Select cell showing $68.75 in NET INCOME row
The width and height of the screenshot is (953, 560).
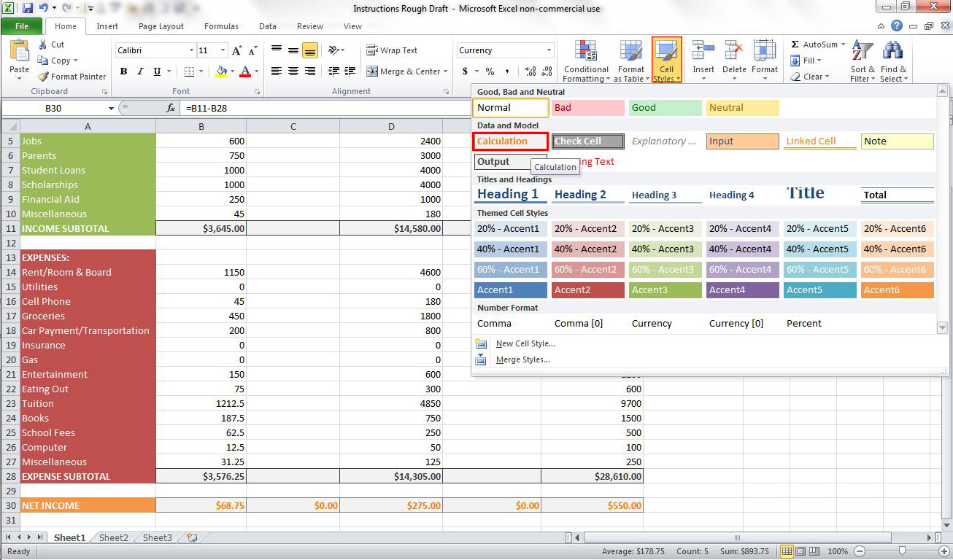(x=201, y=505)
